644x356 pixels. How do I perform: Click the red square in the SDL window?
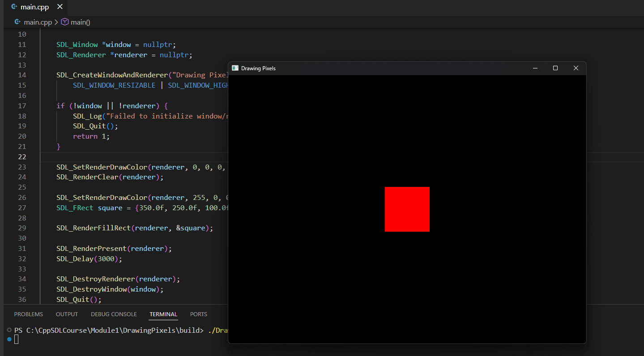(x=407, y=209)
